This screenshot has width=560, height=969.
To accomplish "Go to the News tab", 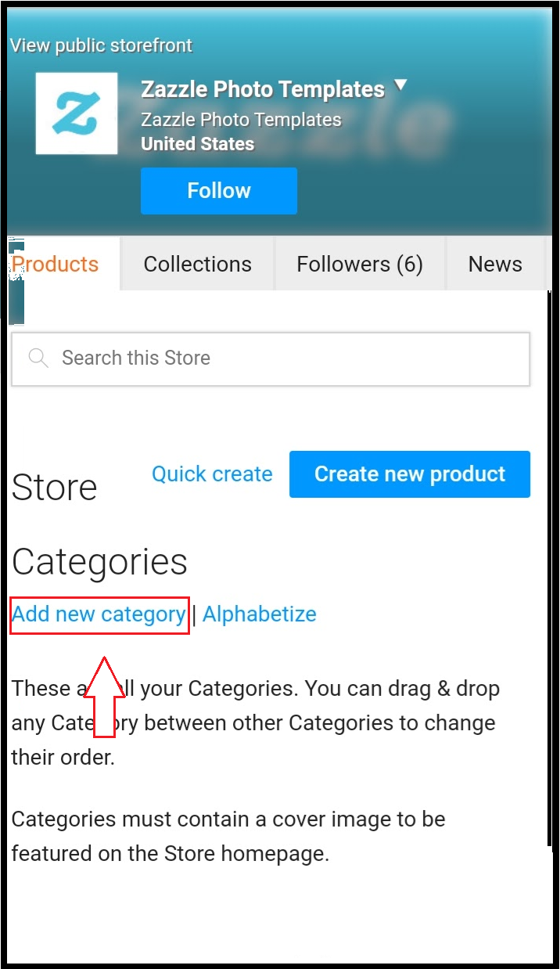I will pos(494,264).
